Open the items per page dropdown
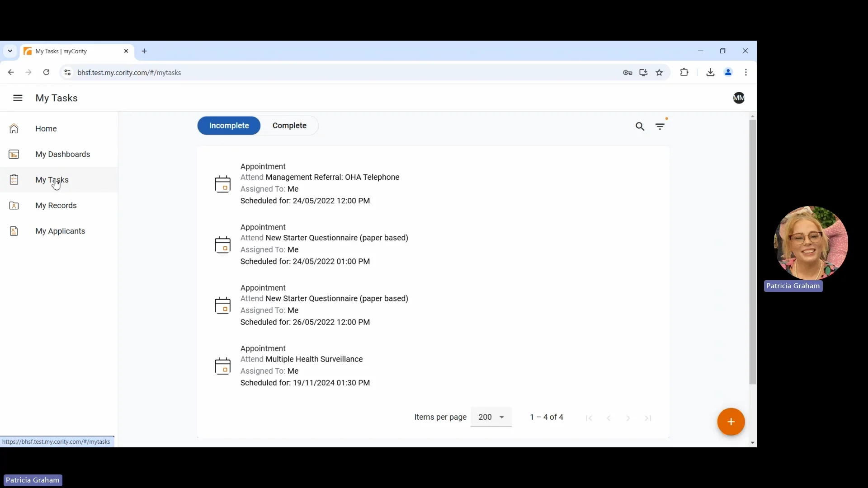 [x=491, y=417]
